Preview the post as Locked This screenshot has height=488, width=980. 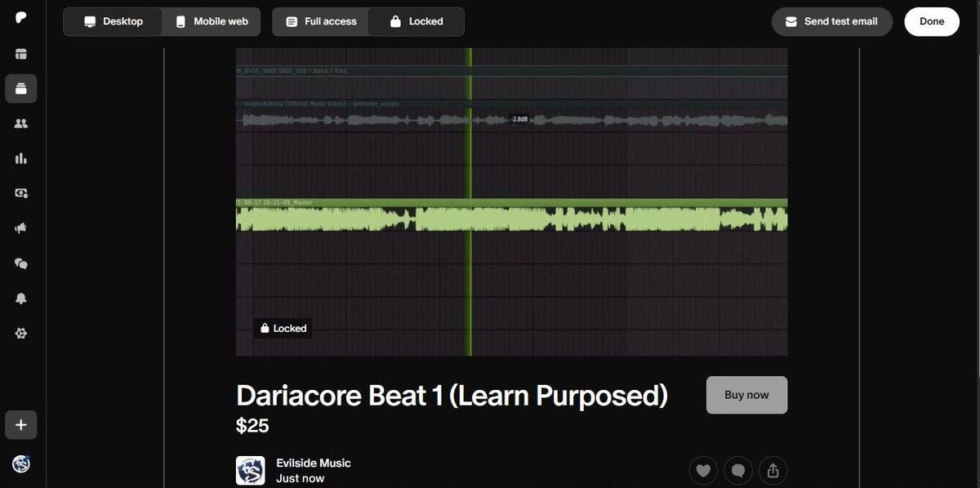tap(416, 21)
